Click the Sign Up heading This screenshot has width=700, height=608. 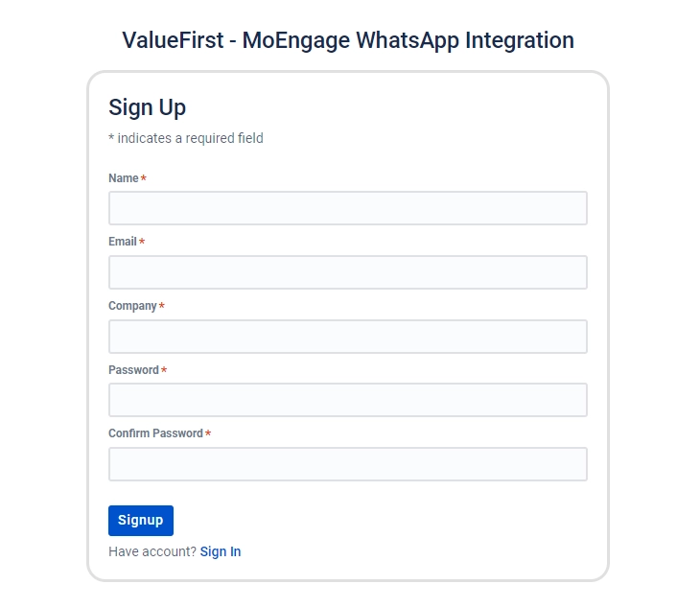pyautogui.click(x=147, y=106)
